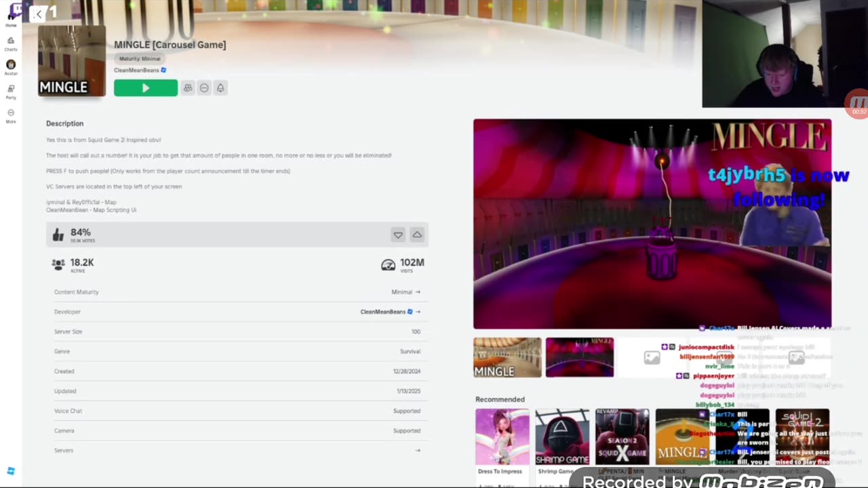Image resolution: width=868 pixels, height=488 pixels.
Task: Select the second pink-and-red media thumbnail
Action: [580, 357]
